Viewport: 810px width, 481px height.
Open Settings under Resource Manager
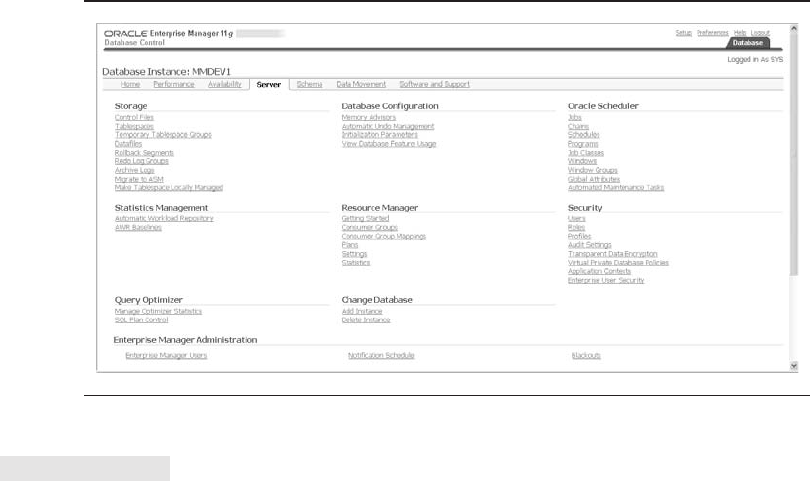coord(354,254)
